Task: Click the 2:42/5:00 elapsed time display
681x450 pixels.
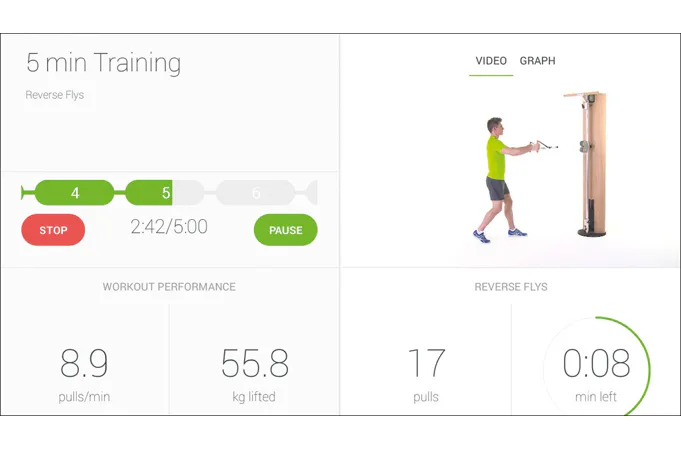Action: tap(169, 227)
